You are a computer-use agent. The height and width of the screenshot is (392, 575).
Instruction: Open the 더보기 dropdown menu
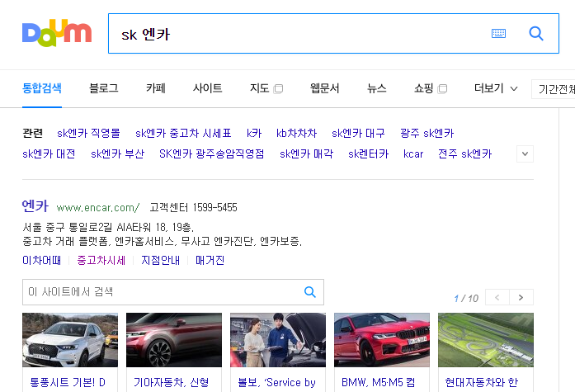(x=496, y=88)
